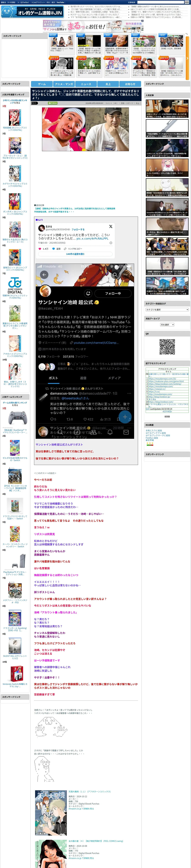Click comment やべーだろお前
Screen dimensions: 191x868
pyautogui.click(x=43, y=480)
